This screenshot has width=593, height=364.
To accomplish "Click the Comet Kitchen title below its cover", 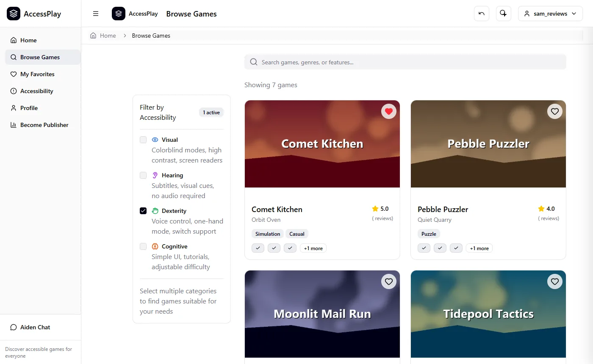I will coord(277,210).
